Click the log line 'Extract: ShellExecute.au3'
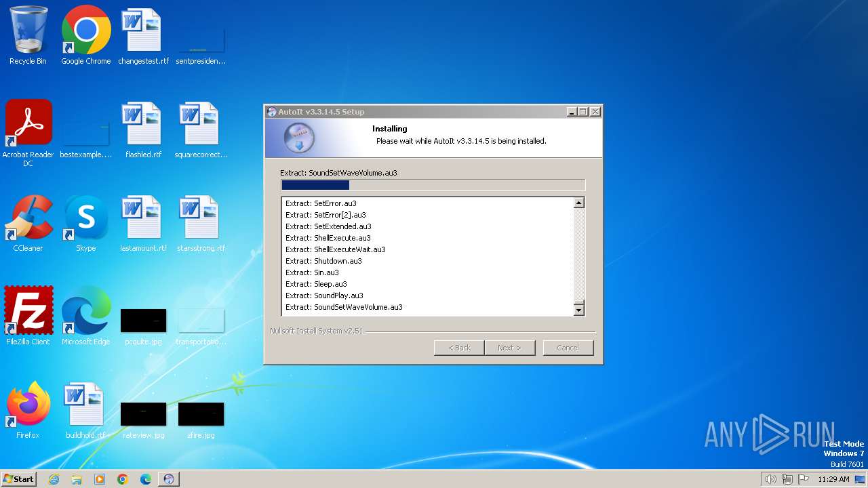This screenshot has width=868, height=488. click(328, 238)
